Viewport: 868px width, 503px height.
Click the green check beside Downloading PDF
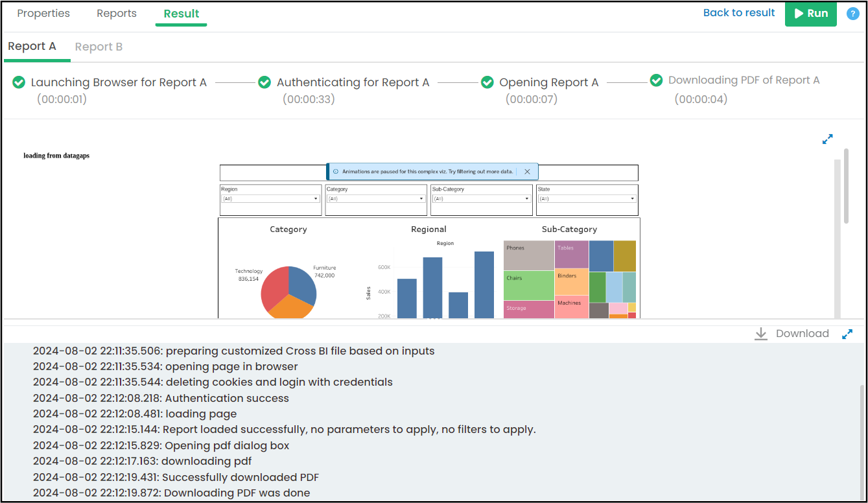pos(657,80)
